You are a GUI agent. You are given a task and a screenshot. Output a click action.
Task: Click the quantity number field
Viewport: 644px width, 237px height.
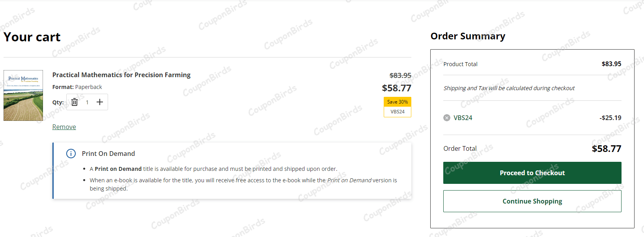point(87,102)
